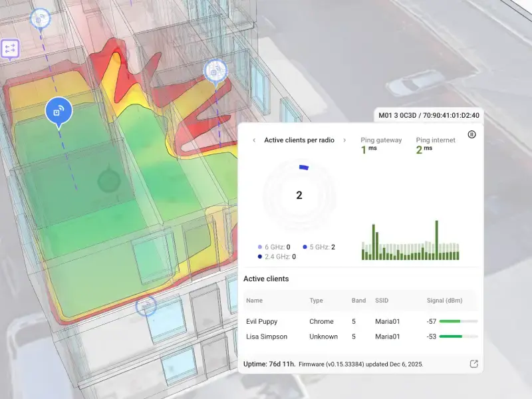Pause live updates in the device panel

click(x=471, y=134)
